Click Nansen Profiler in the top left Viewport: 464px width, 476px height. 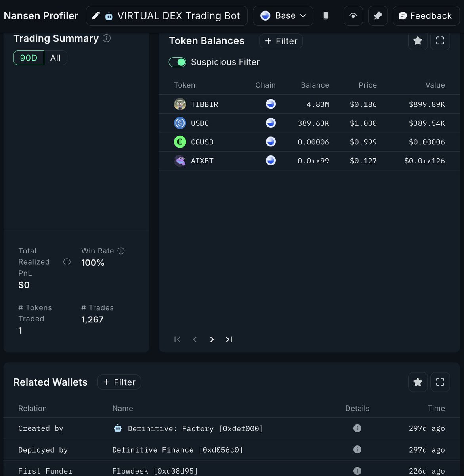pyautogui.click(x=41, y=15)
